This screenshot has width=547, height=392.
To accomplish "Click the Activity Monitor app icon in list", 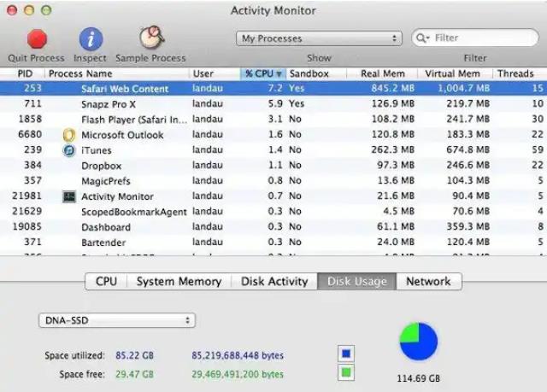I will [69, 196].
